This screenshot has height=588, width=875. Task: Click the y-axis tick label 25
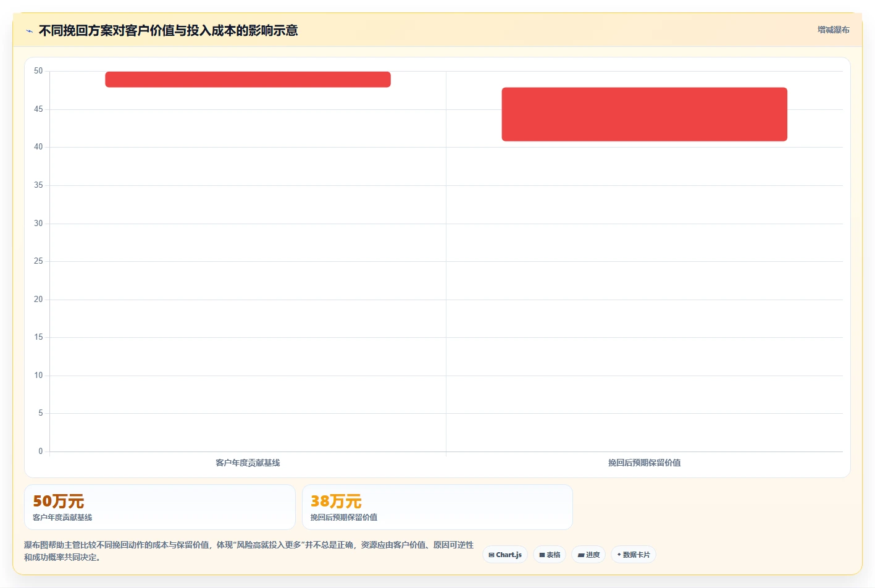38,261
